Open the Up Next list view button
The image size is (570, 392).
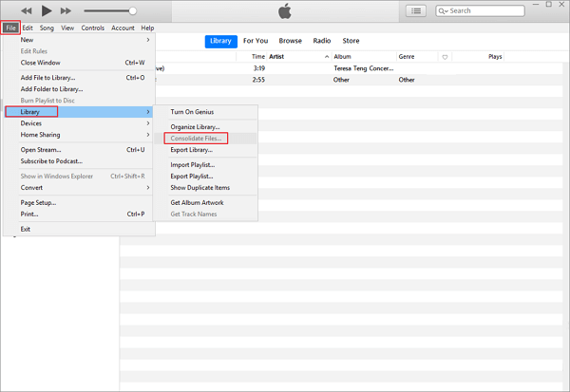point(416,10)
